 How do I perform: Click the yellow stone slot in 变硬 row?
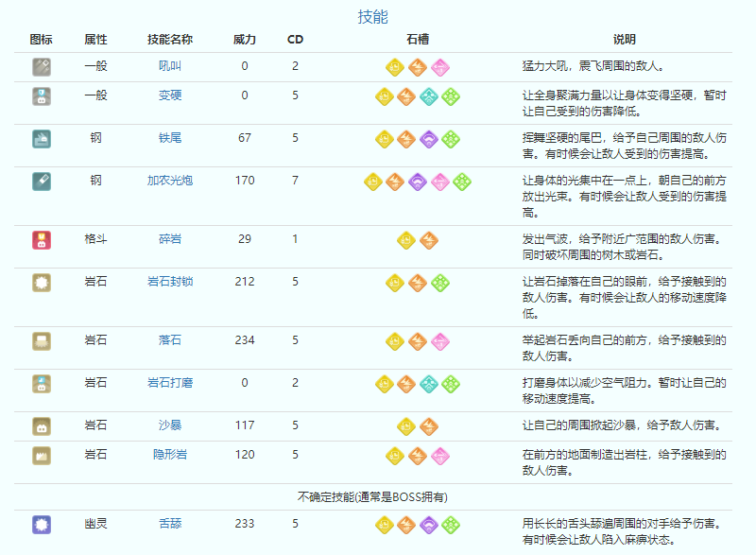coord(385,96)
